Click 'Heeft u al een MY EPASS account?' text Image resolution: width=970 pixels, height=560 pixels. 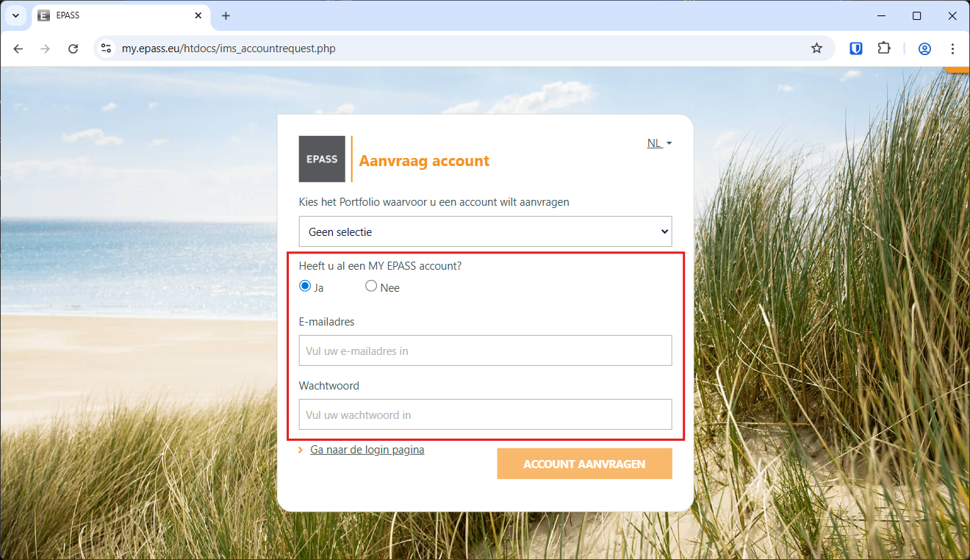(x=380, y=266)
